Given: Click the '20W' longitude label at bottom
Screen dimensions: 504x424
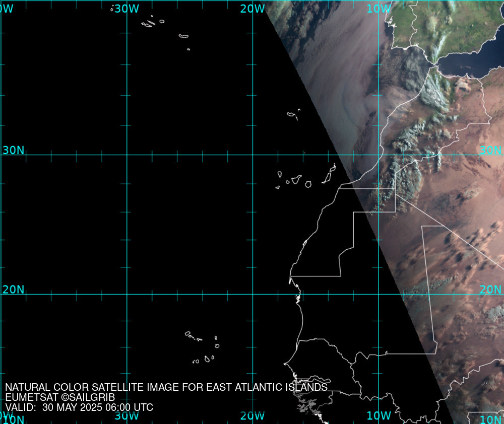Looking at the screenshot, I should [253, 415].
